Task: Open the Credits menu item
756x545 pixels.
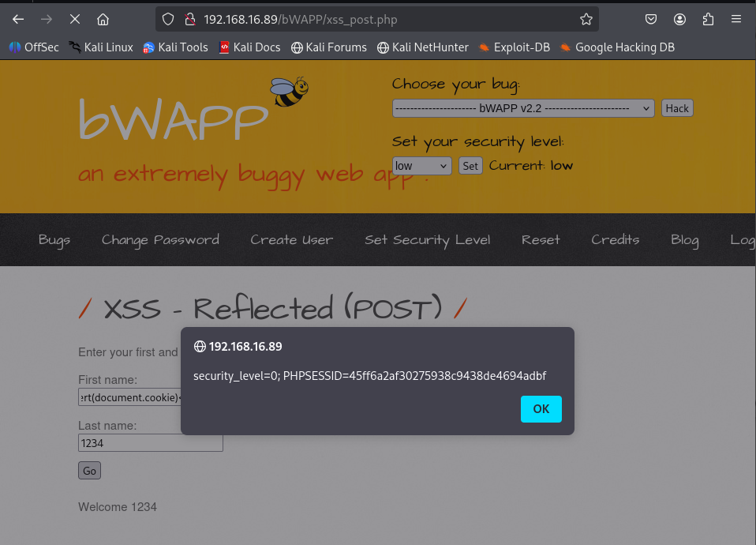Action: (x=616, y=240)
